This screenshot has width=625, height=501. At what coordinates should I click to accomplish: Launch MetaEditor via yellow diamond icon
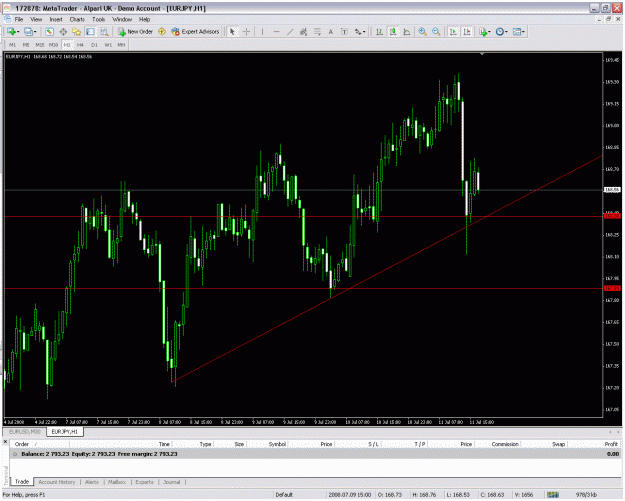[162, 32]
